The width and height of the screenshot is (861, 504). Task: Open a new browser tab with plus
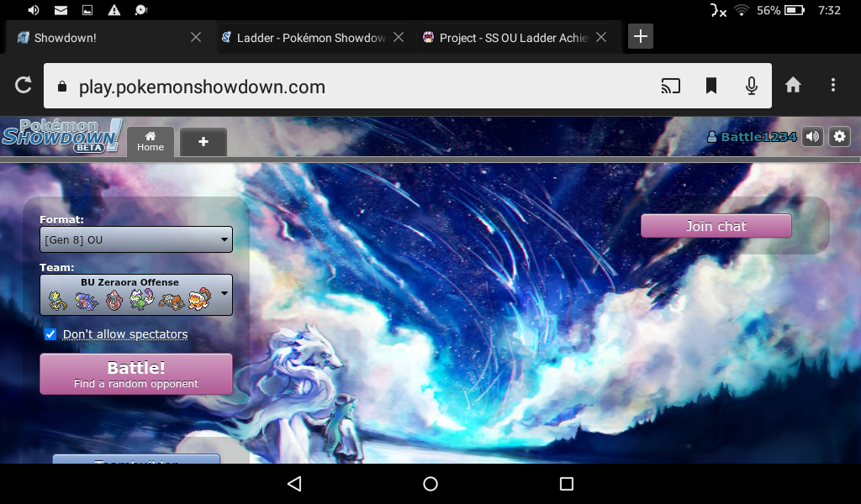coord(640,36)
